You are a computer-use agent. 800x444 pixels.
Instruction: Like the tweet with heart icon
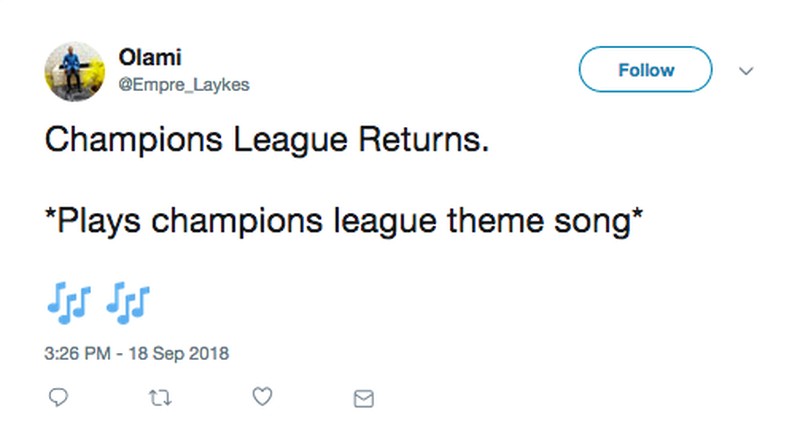click(262, 398)
